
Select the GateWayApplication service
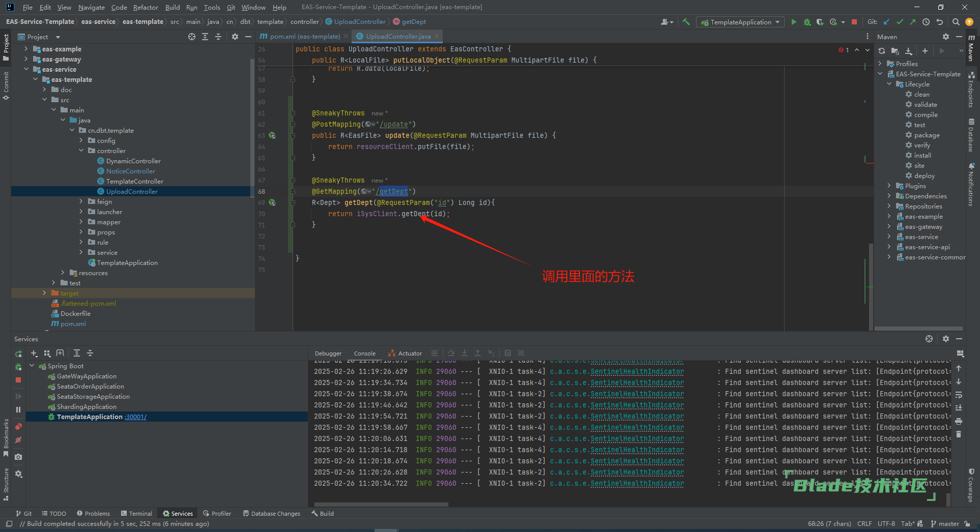click(x=87, y=376)
